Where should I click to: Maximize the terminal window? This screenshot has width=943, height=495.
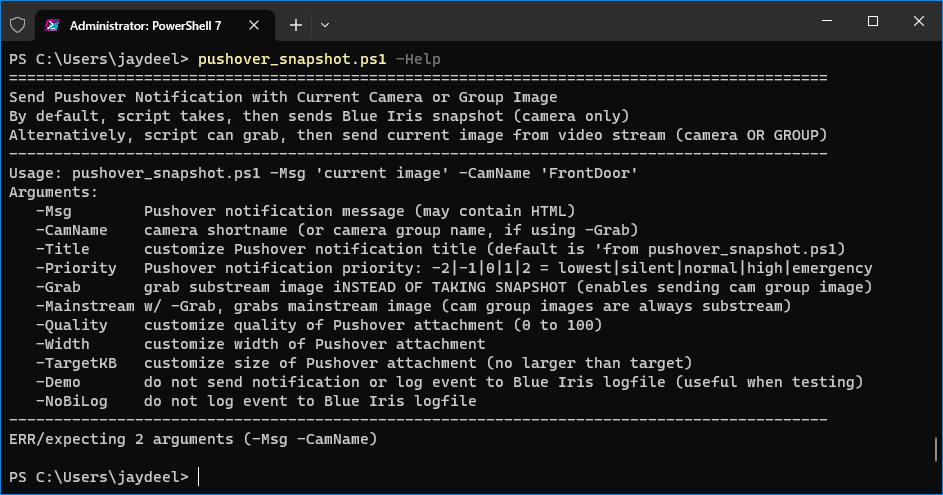pyautogui.click(x=873, y=21)
